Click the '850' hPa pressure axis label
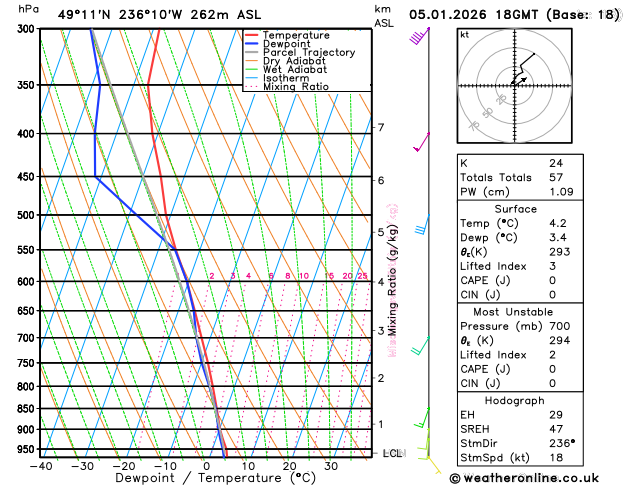The image size is (629, 486). [x=26, y=409]
